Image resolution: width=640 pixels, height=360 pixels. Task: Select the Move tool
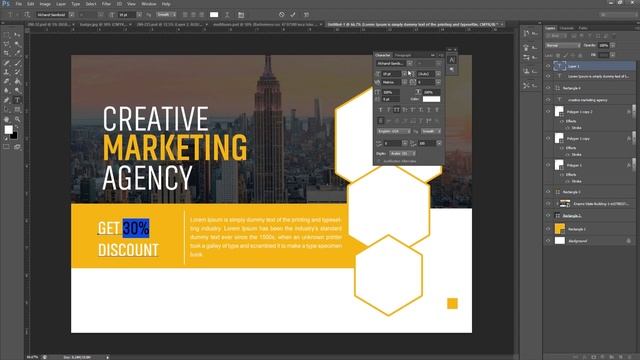pyautogui.click(x=17, y=36)
